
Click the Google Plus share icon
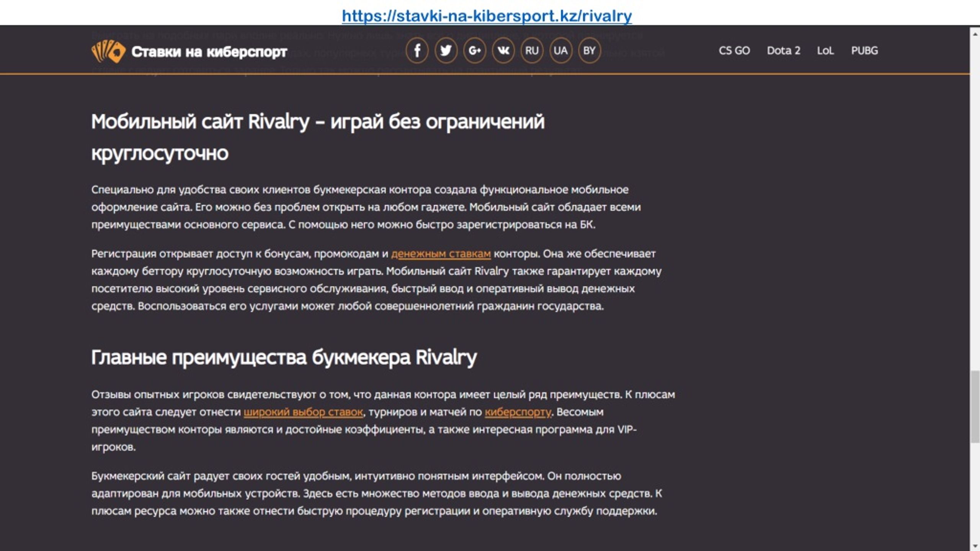pos(474,51)
